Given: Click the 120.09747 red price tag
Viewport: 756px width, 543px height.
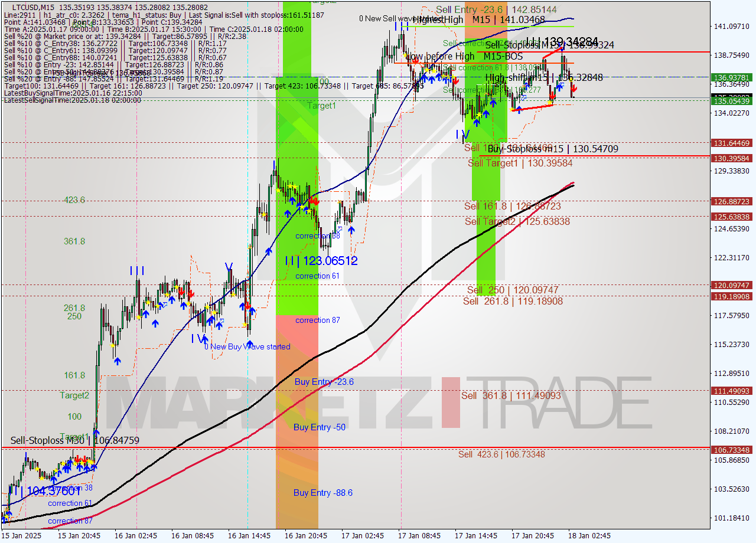Looking at the screenshot, I should point(732,285).
